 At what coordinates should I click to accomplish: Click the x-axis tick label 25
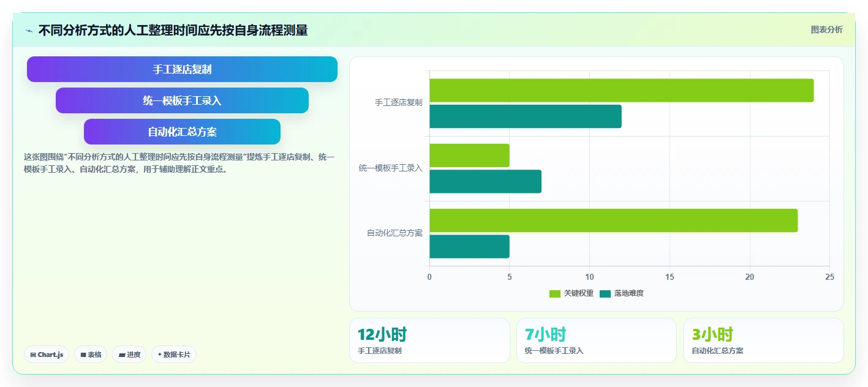(x=829, y=277)
